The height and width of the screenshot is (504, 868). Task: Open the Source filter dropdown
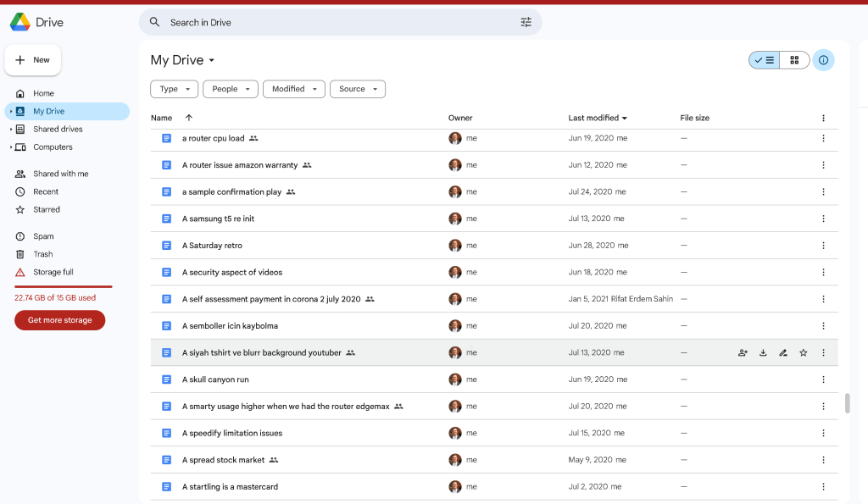click(358, 89)
